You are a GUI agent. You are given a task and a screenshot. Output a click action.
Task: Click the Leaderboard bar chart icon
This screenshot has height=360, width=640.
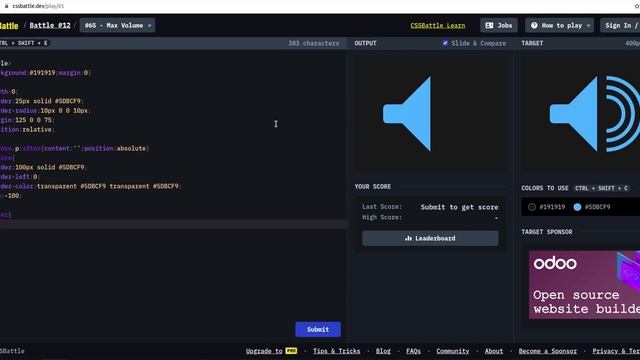[408, 238]
